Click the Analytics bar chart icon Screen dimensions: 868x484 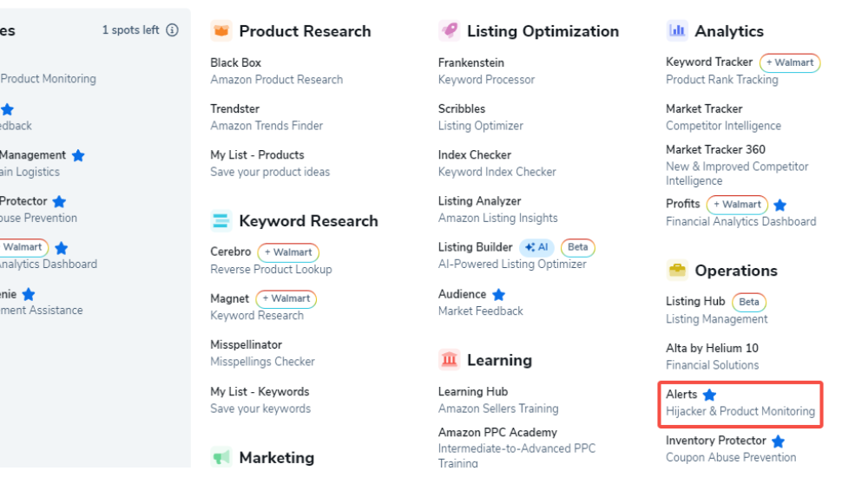677,31
